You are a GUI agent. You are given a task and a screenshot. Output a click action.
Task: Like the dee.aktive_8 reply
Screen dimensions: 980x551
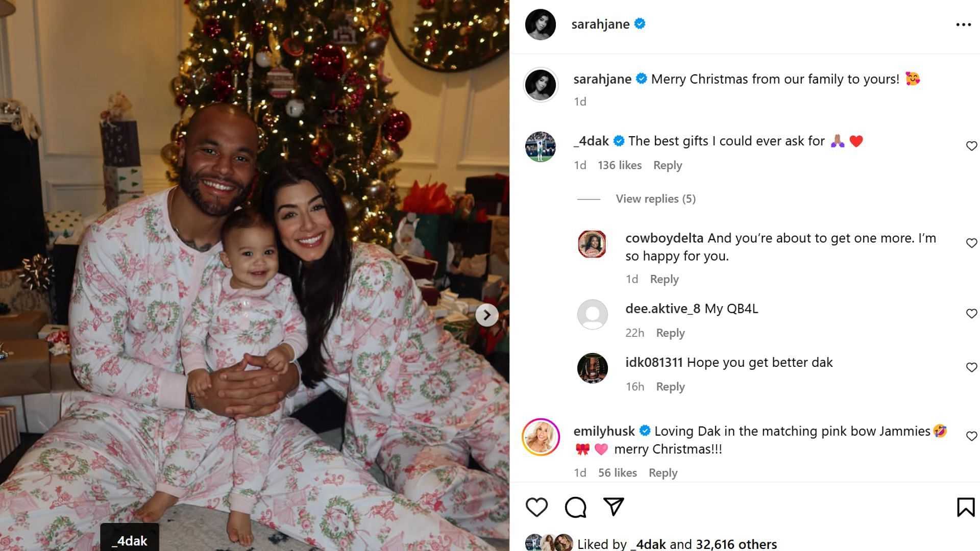[971, 313]
